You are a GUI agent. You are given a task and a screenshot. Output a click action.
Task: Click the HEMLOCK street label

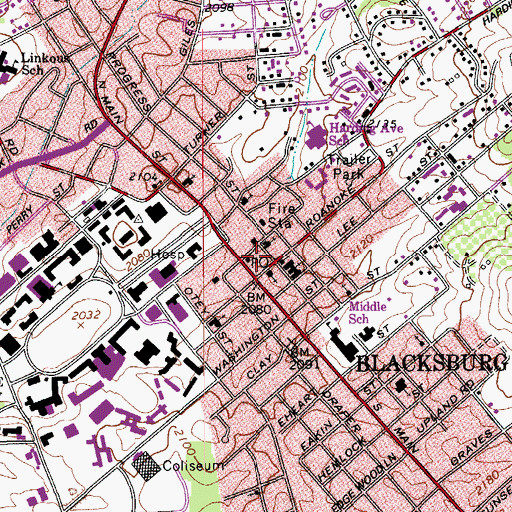[x=341, y=458]
